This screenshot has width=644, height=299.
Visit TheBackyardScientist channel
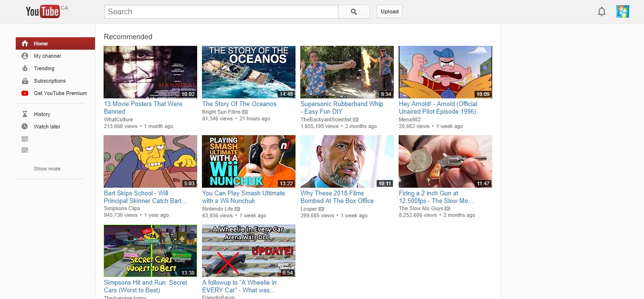(x=326, y=119)
